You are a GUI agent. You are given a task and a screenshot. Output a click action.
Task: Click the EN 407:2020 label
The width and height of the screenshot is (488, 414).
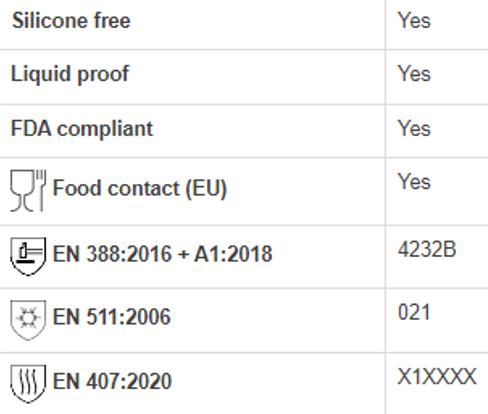112,381
